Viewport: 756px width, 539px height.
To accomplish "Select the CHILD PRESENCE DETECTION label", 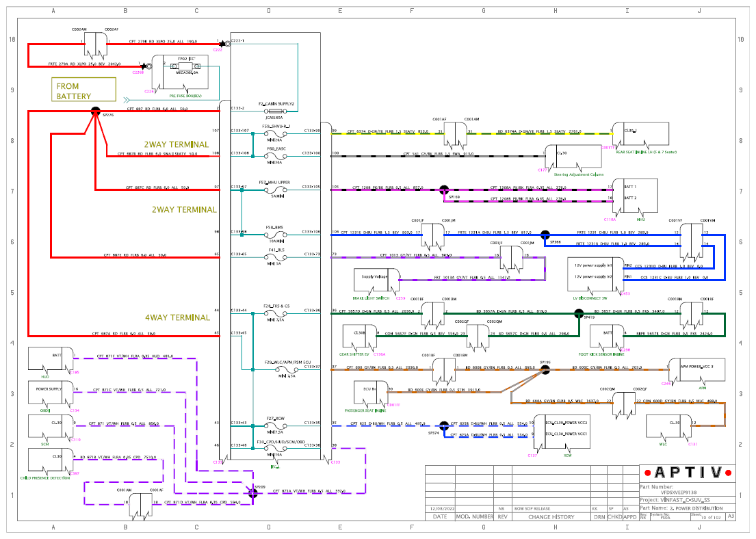I will (x=45, y=478).
